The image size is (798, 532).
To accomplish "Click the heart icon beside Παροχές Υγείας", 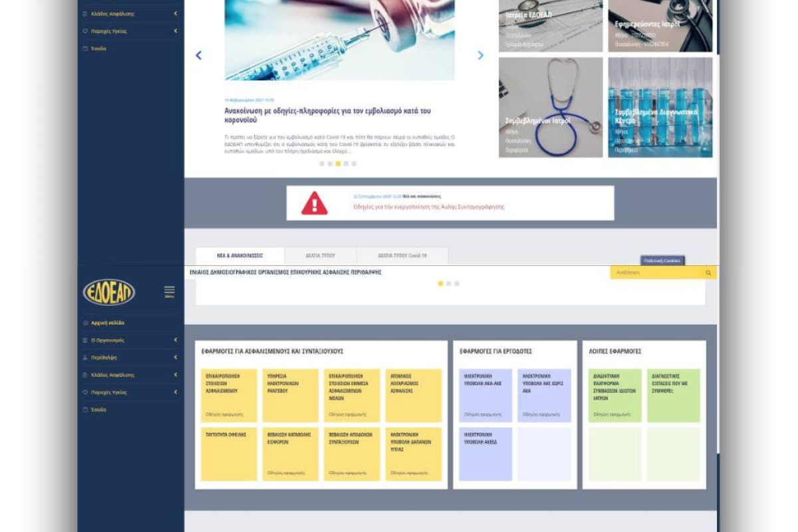I will tap(85, 392).
